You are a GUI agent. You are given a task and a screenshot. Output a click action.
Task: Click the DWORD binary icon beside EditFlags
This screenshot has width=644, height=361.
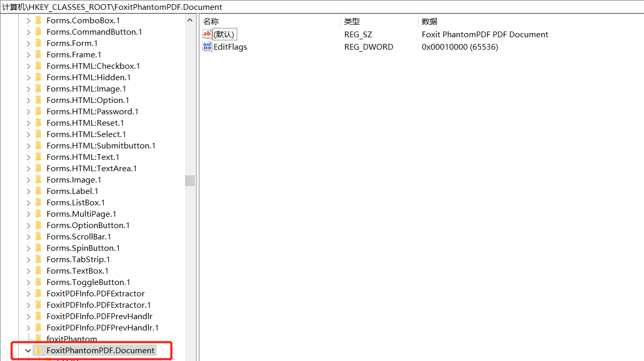pyautogui.click(x=207, y=47)
